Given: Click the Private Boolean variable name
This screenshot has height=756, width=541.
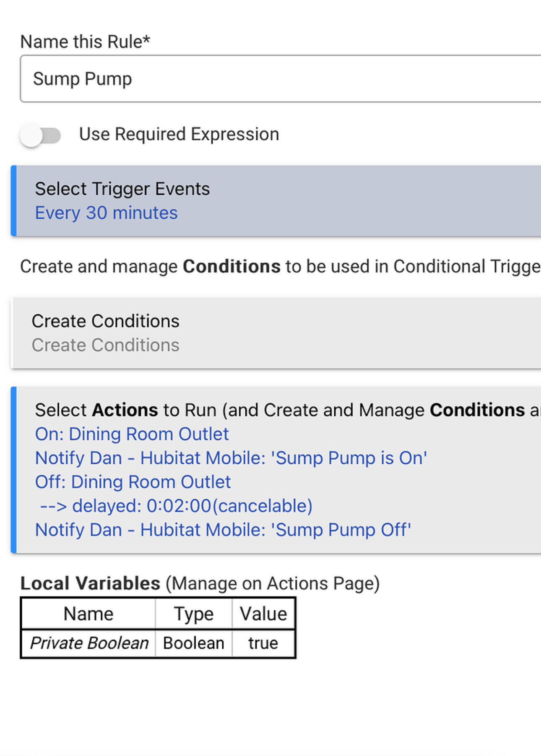Looking at the screenshot, I should coord(89,643).
